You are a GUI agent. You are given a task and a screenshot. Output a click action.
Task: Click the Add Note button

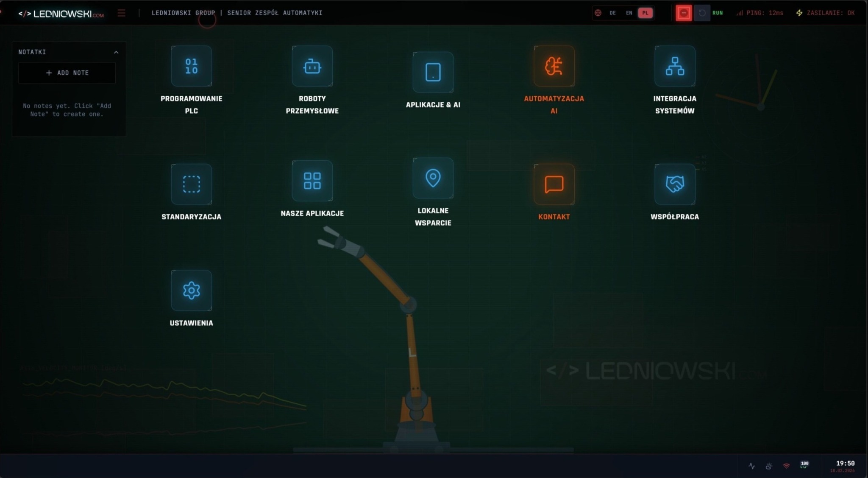point(67,73)
